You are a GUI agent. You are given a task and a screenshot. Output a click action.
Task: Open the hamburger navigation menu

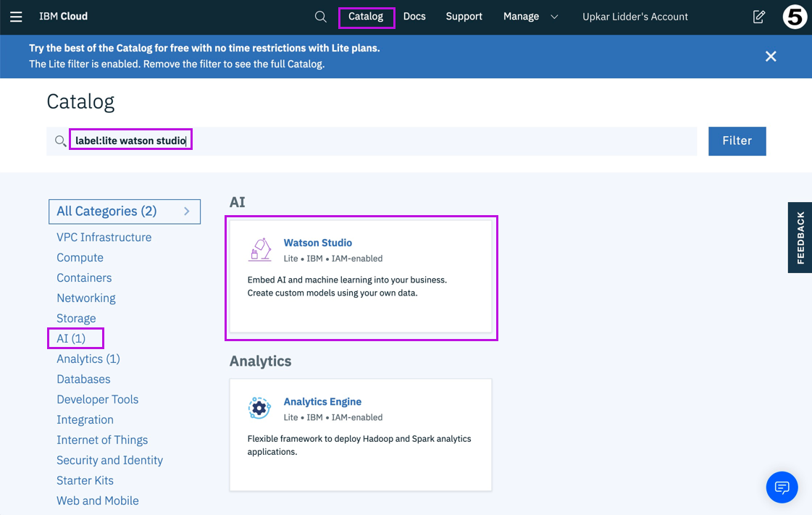(16, 17)
